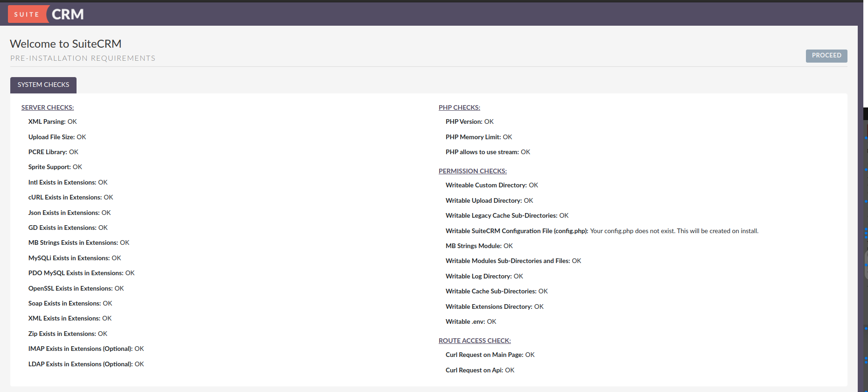The height and width of the screenshot is (392, 868).
Task: Click the Upload File Size row
Action: click(x=57, y=137)
